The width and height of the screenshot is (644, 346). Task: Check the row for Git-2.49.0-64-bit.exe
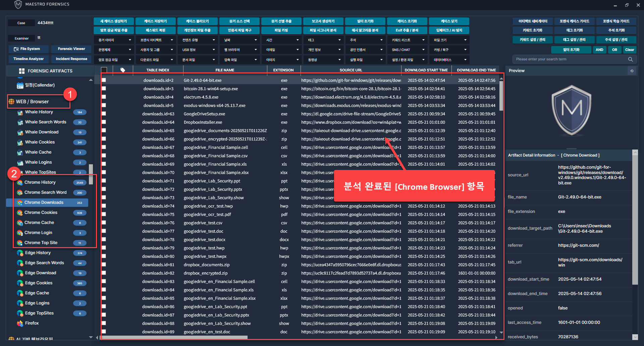104,80
